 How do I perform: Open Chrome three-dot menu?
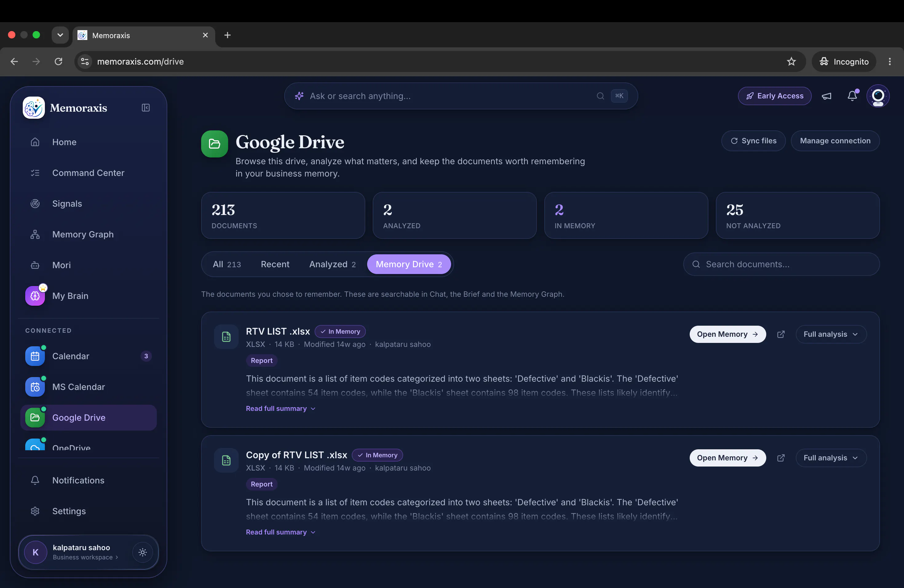tap(890, 62)
